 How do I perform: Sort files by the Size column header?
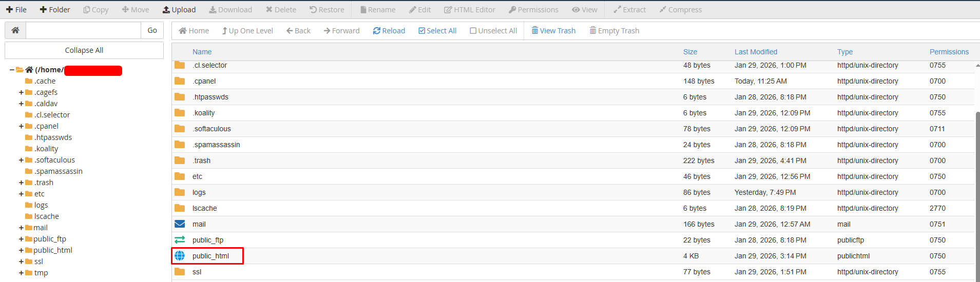689,52
